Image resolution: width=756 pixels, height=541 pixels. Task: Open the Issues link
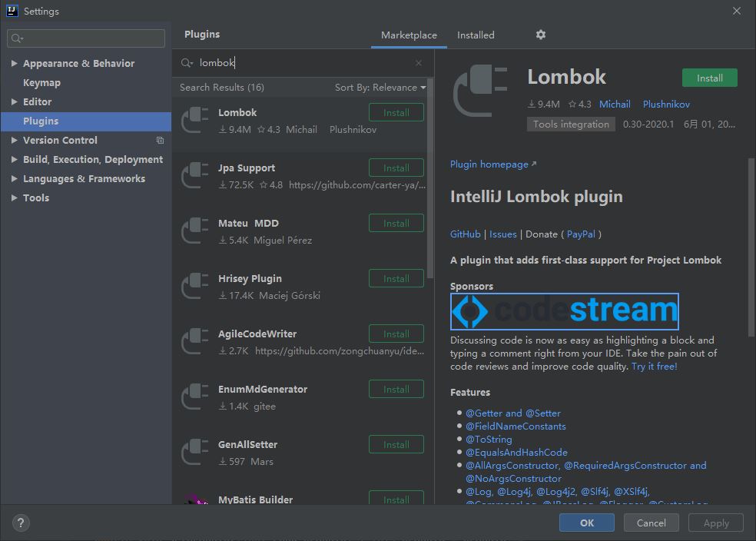tap(503, 234)
